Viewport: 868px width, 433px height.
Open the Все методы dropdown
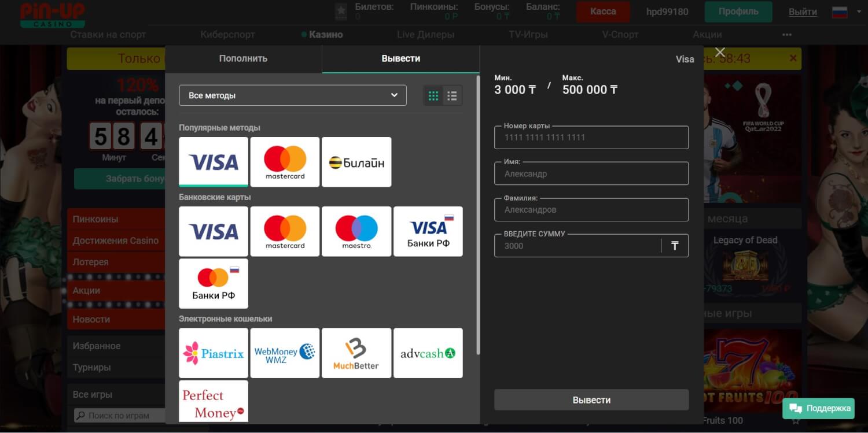(x=293, y=95)
